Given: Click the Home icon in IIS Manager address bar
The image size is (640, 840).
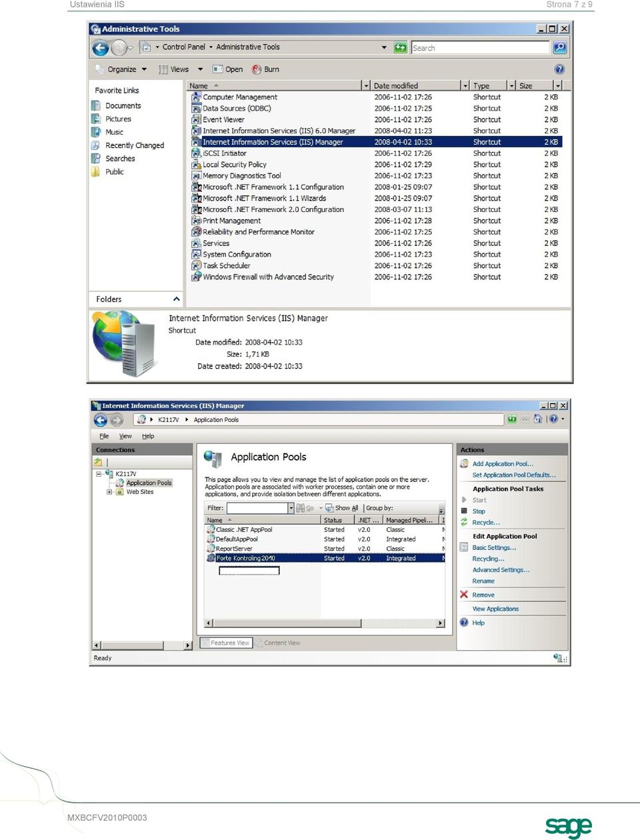Looking at the screenshot, I should coord(537,419).
